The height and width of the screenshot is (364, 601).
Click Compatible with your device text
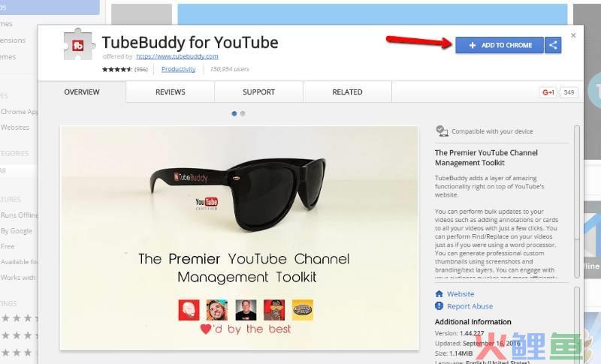click(x=492, y=131)
